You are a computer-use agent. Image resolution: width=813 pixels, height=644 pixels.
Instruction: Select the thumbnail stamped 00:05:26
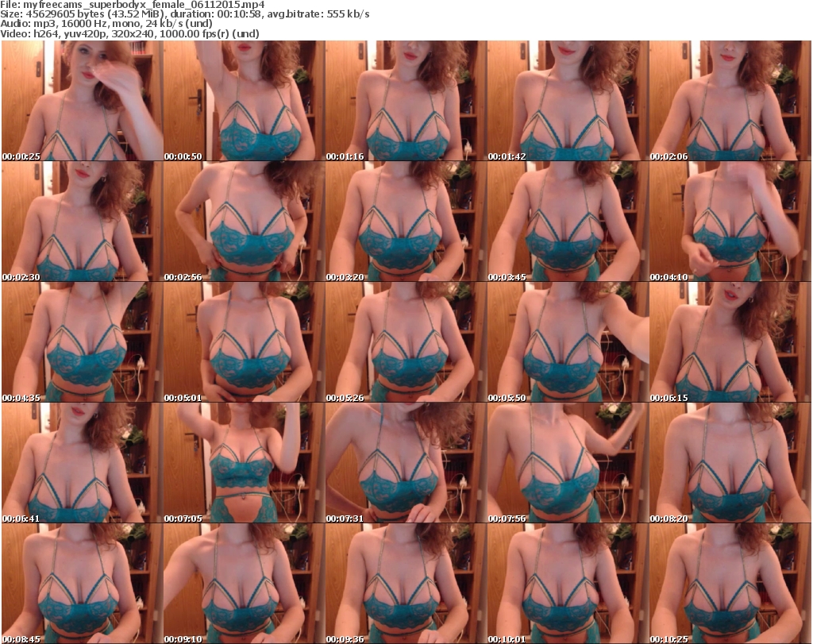point(406,342)
